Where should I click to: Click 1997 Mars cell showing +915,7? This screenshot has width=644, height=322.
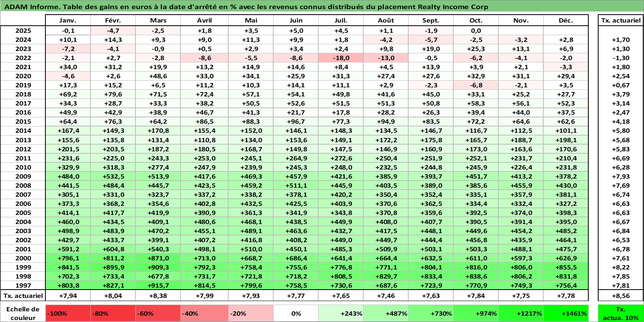click(x=158, y=285)
